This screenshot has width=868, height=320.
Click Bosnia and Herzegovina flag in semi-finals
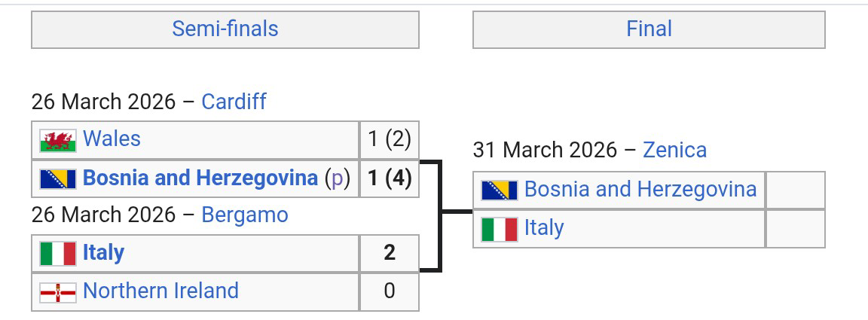click(58, 178)
